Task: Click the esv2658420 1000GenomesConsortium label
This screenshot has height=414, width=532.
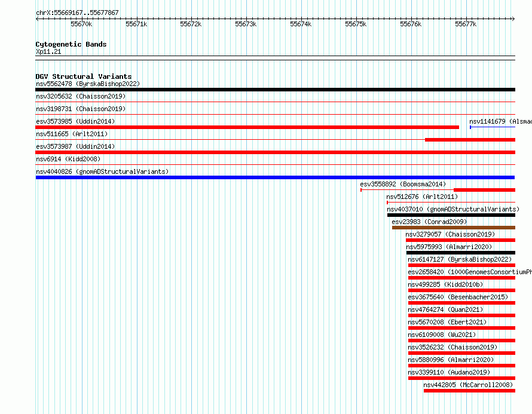Action: (470, 272)
